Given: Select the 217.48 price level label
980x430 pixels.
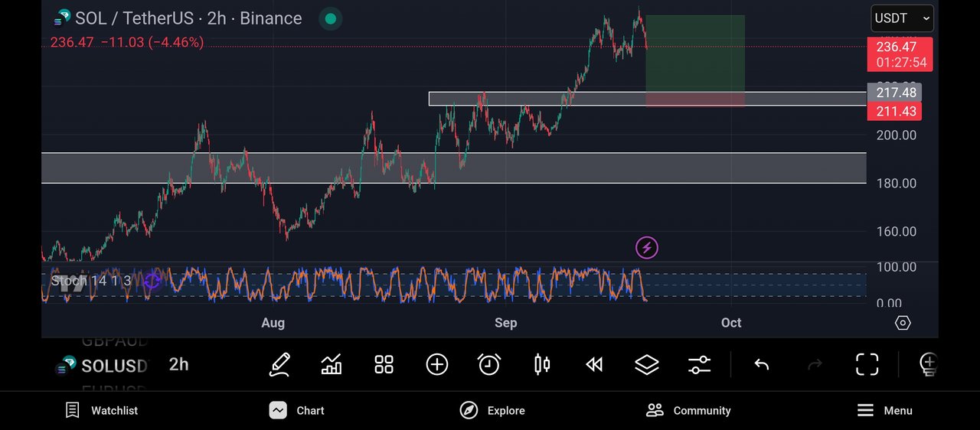Looking at the screenshot, I should point(894,93).
